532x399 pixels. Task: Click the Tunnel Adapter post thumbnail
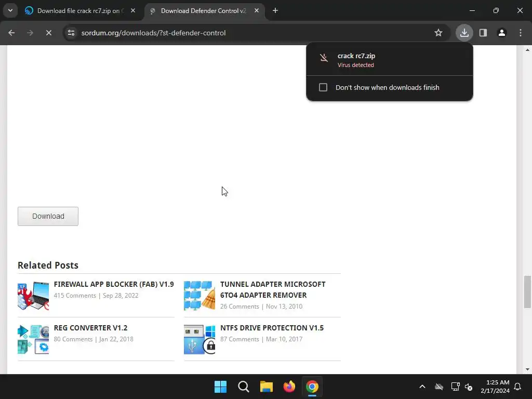[x=199, y=296]
